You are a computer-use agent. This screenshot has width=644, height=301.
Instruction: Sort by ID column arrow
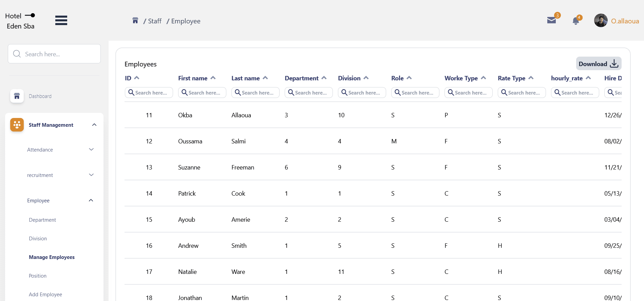(x=137, y=78)
